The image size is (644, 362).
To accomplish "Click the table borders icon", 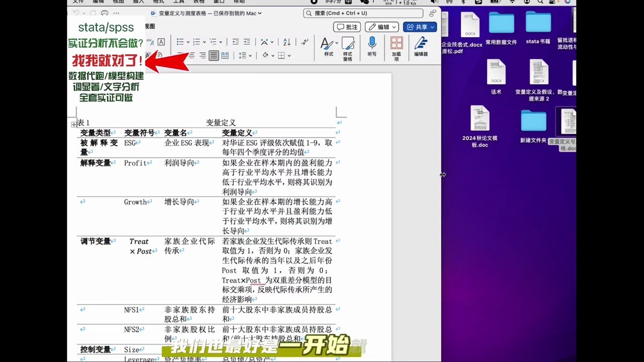I will (x=281, y=55).
